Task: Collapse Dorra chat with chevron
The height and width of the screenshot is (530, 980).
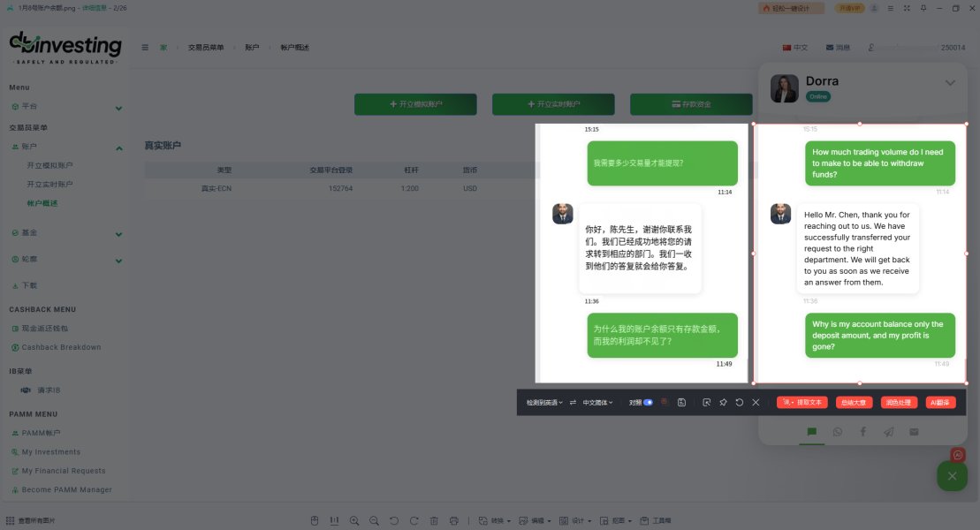Action: point(950,82)
